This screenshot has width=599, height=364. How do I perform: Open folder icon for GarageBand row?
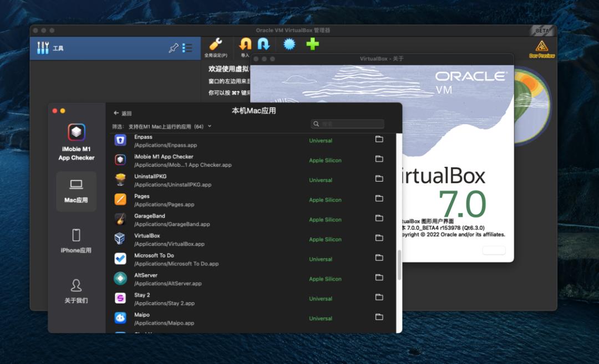coord(379,218)
